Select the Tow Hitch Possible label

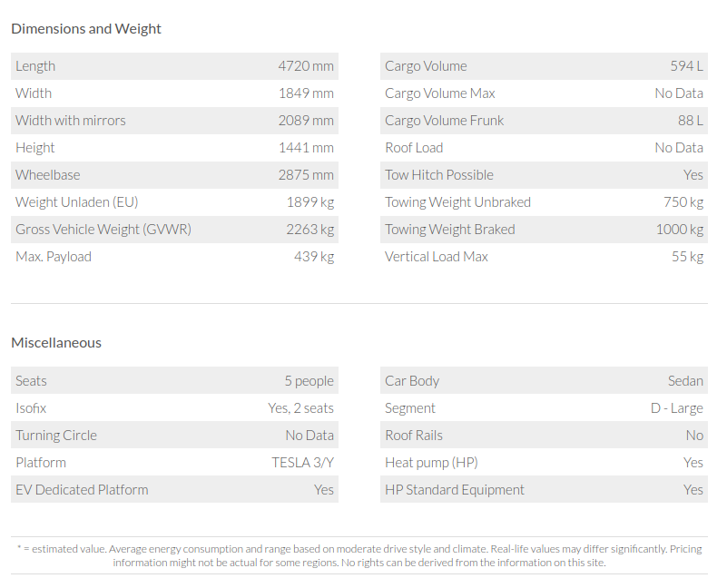[439, 175]
